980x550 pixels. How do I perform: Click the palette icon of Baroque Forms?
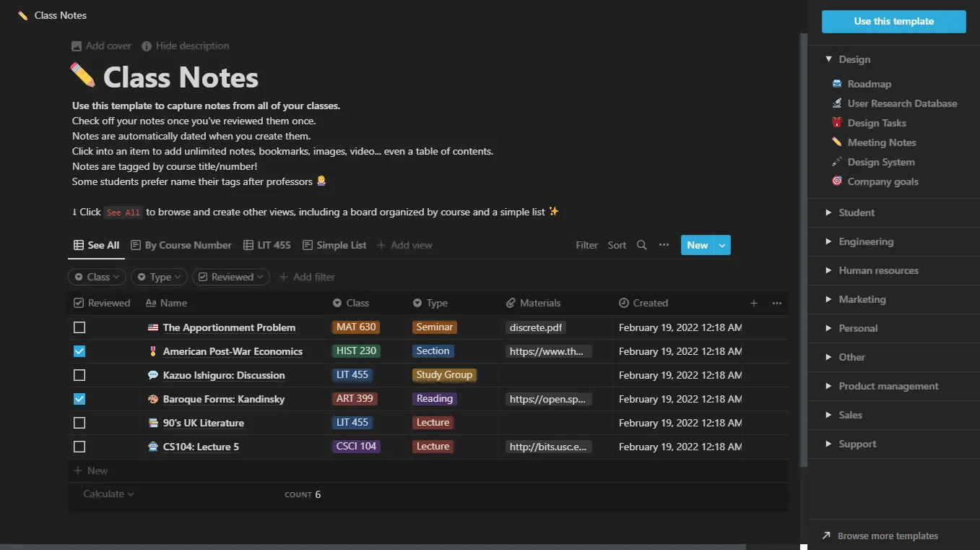click(x=152, y=399)
